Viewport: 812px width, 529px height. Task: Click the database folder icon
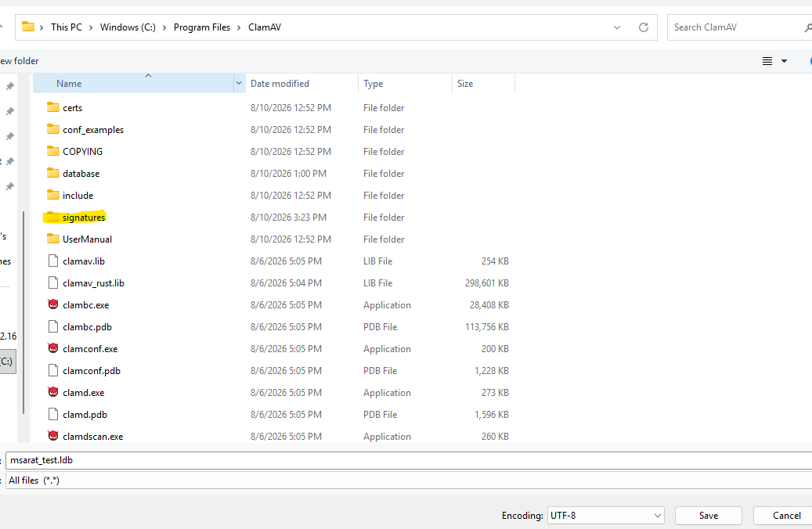[52, 173]
